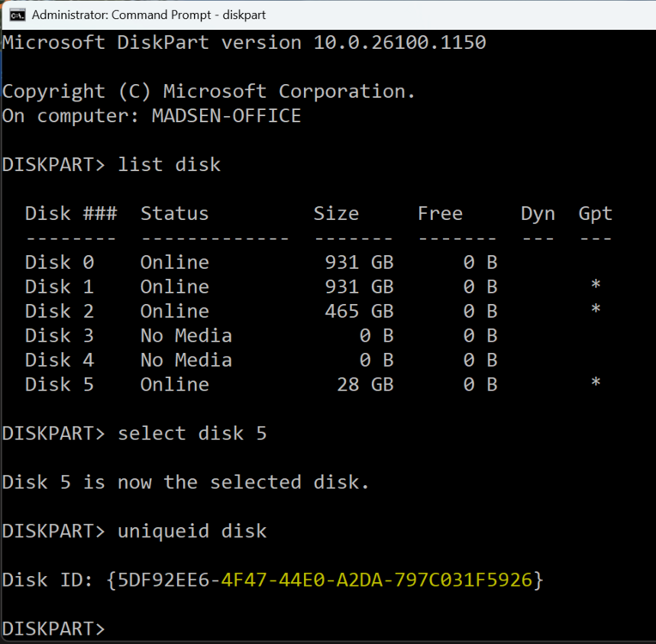656x644 pixels.
Task: Click the '28 GB' size of Disk 5
Action: [365, 384]
